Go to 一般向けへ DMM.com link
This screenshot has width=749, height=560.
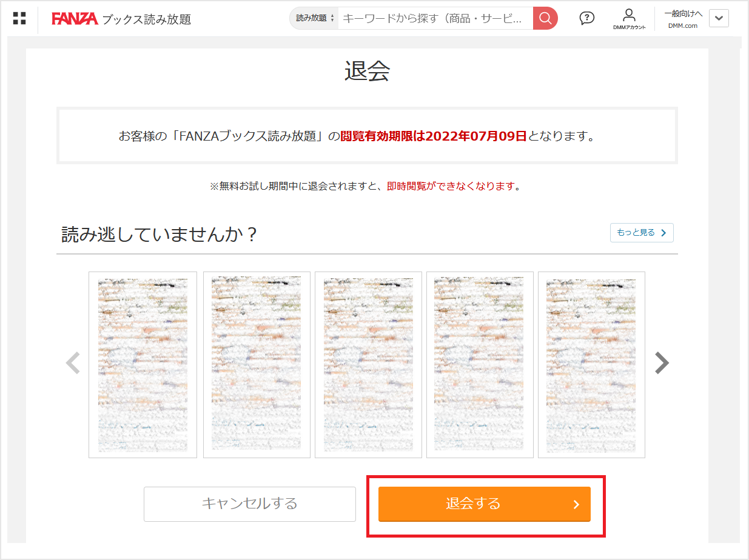(x=683, y=19)
